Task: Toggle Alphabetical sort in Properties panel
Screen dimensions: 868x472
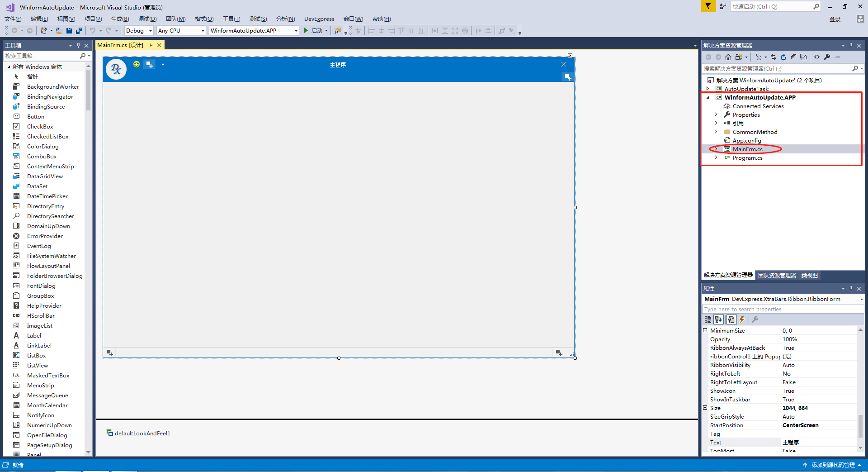Action: (x=718, y=319)
